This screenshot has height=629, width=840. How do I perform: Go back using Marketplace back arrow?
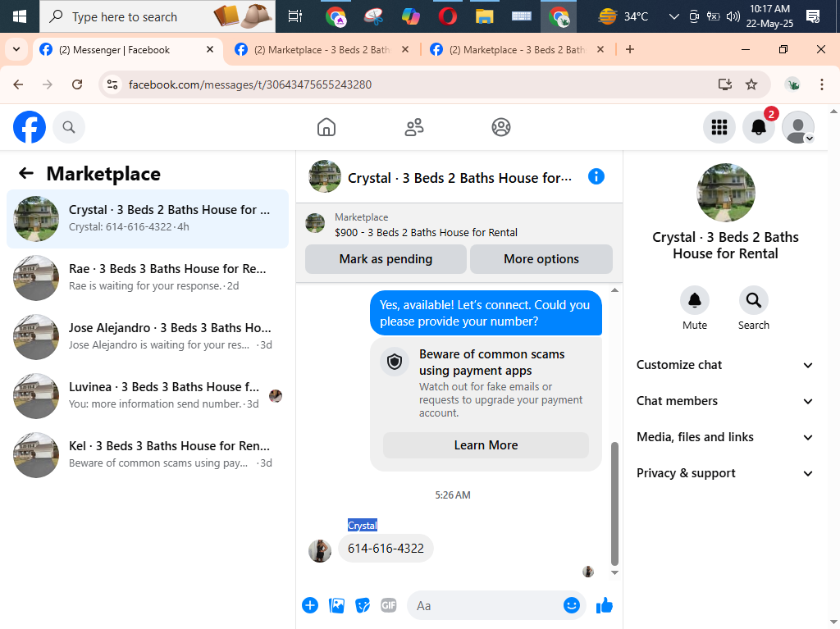point(25,173)
